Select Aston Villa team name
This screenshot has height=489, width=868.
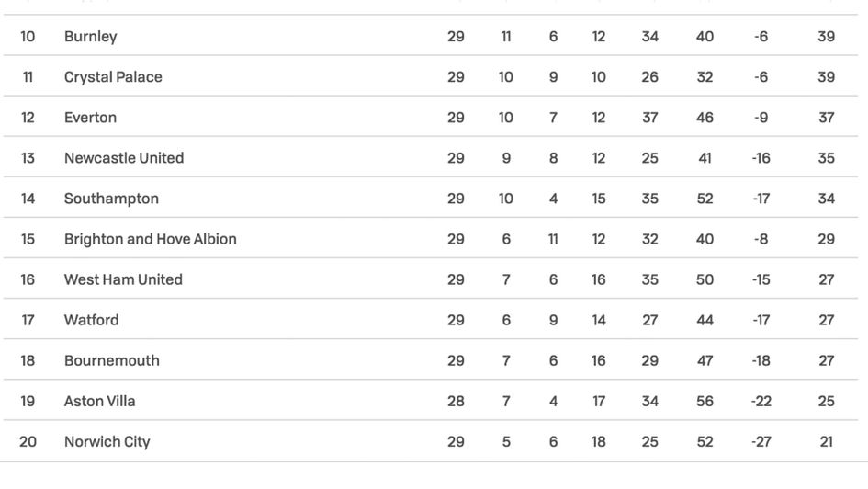(100, 401)
